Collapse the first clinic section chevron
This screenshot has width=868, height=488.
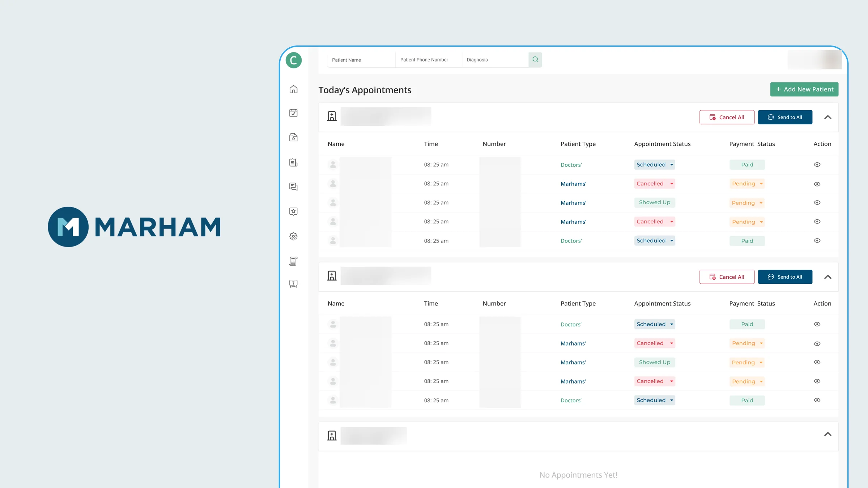pyautogui.click(x=828, y=117)
